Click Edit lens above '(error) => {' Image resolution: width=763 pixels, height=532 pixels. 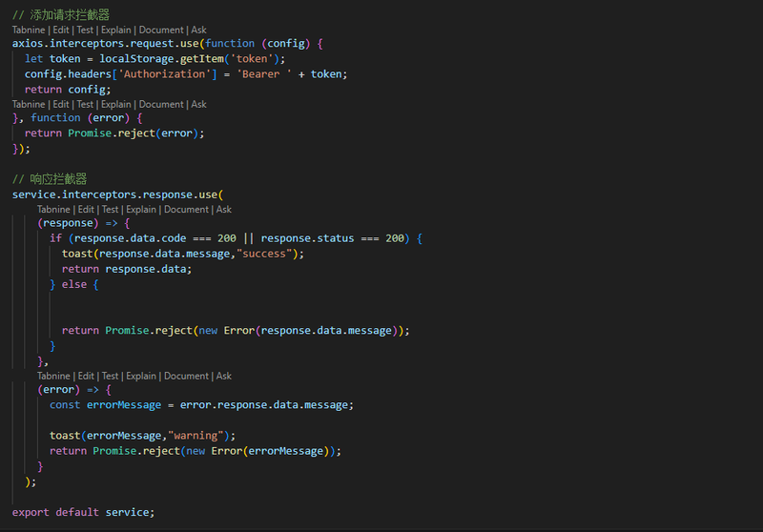click(86, 377)
